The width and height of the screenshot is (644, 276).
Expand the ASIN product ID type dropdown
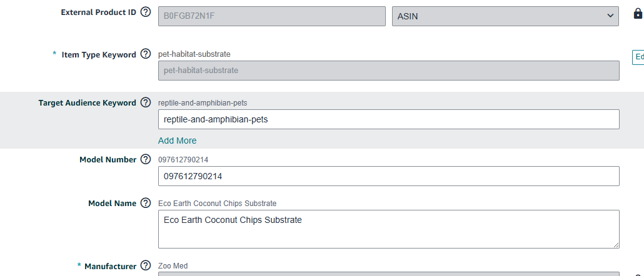click(x=505, y=16)
